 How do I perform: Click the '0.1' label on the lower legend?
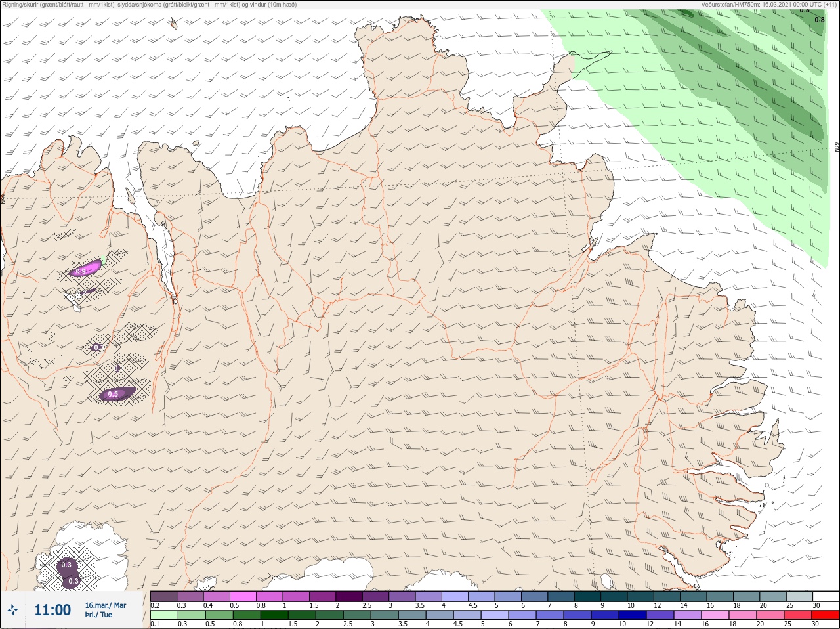(x=155, y=624)
